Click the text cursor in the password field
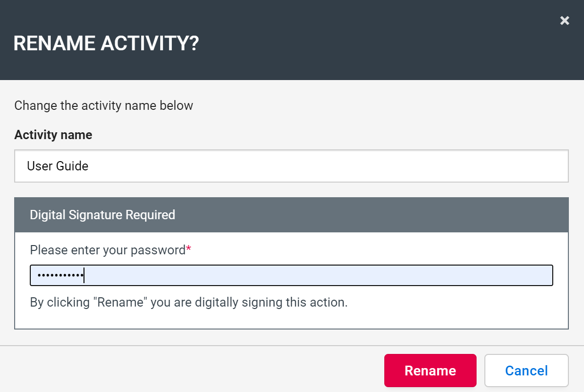This screenshot has height=392, width=584. pyautogui.click(x=84, y=275)
